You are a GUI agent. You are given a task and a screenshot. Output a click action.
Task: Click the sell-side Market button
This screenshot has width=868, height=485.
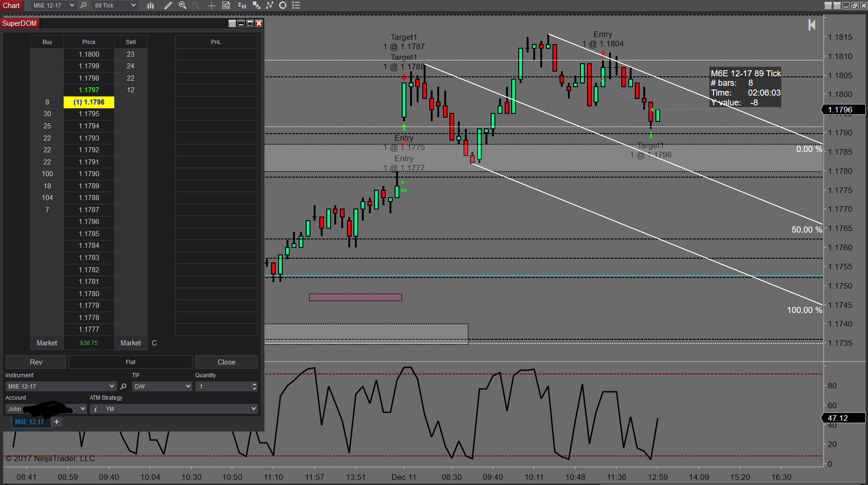tap(131, 343)
